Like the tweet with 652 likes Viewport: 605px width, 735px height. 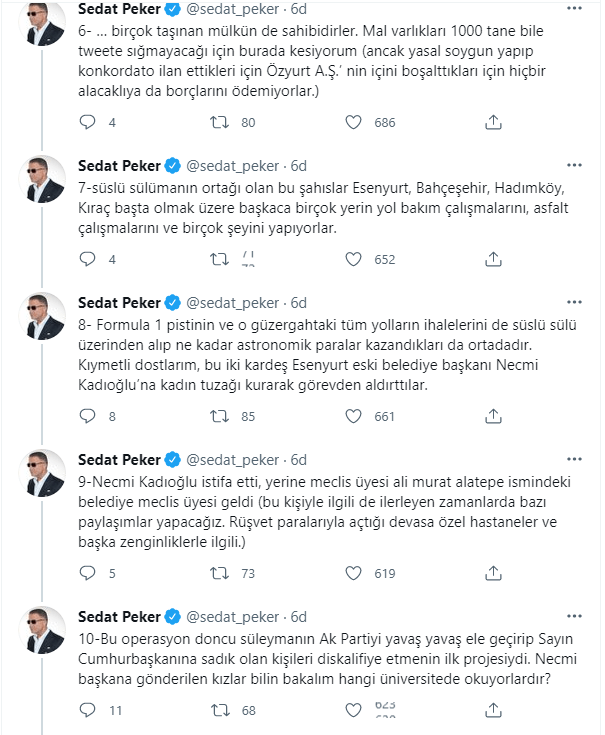tap(353, 260)
